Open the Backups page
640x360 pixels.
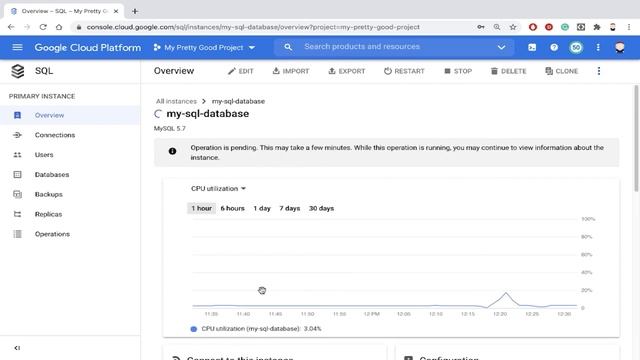click(70, 194)
